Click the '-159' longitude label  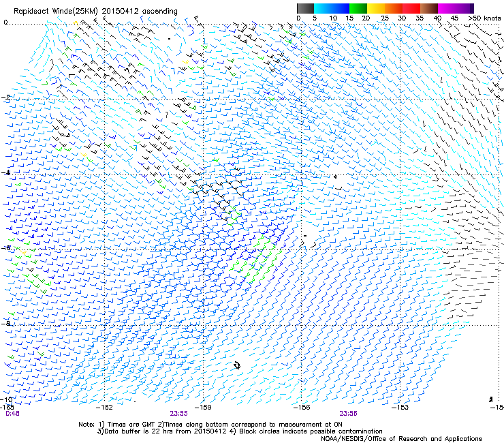tap(203, 408)
